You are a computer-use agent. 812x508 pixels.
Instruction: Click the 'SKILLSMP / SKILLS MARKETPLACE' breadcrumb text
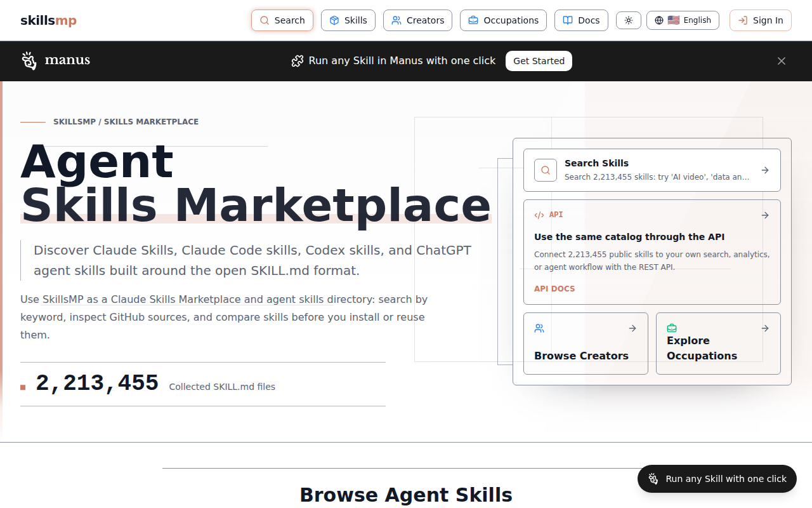[126, 121]
